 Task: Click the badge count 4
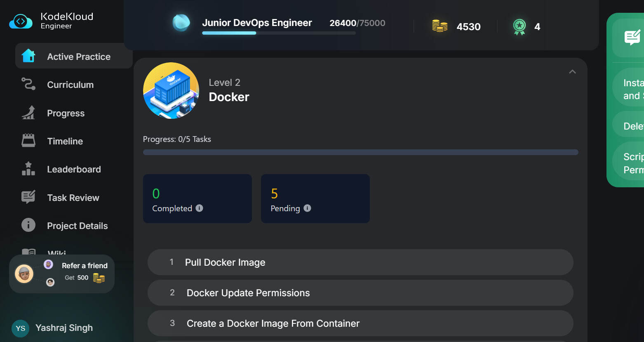[537, 27]
